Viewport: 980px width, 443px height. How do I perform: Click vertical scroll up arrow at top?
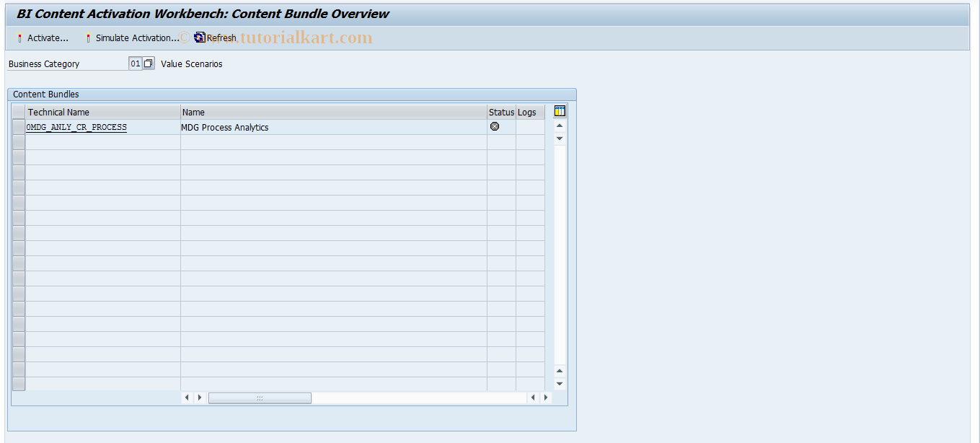[560, 126]
